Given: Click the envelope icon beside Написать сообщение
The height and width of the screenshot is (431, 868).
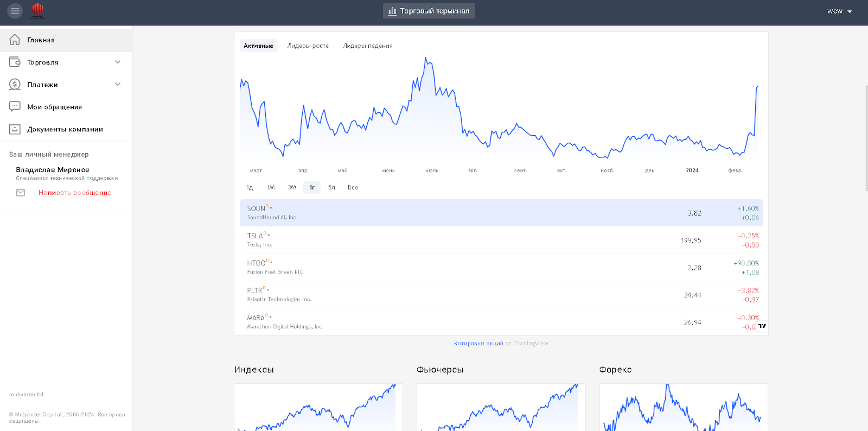Looking at the screenshot, I should [21, 193].
